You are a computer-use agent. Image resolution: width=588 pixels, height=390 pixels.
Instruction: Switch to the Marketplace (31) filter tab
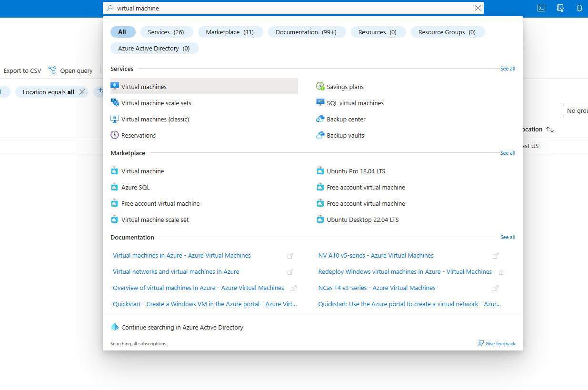tap(230, 32)
